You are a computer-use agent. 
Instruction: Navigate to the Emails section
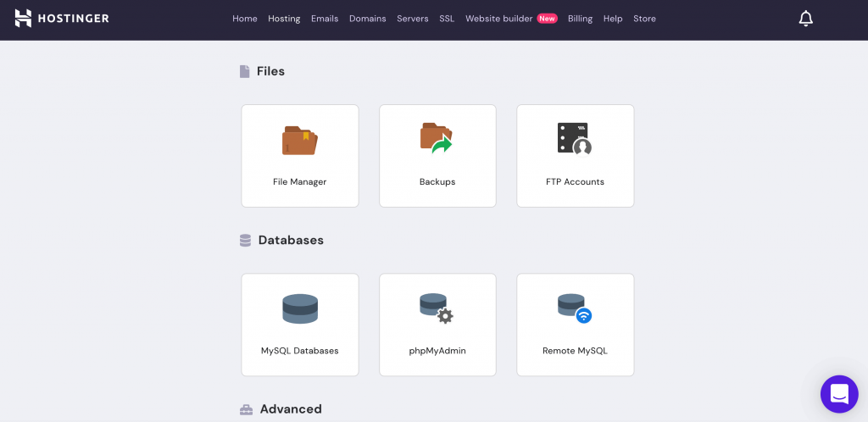click(x=325, y=19)
